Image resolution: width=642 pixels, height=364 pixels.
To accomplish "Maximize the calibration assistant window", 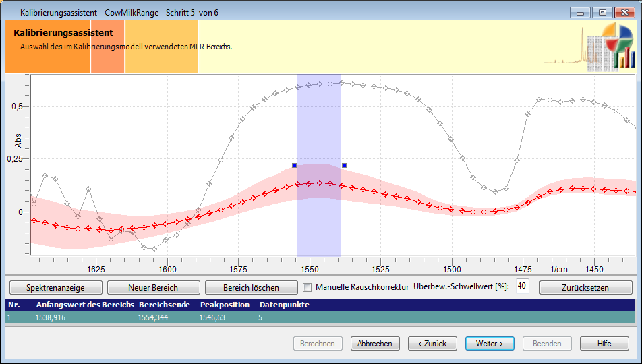I will [x=602, y=12].
